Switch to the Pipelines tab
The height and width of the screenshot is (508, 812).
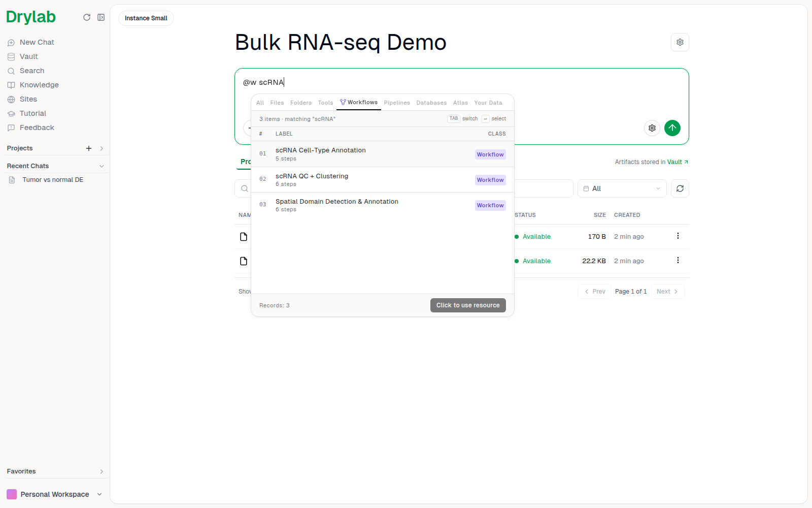pyautogui.click(x=397, y=103)
